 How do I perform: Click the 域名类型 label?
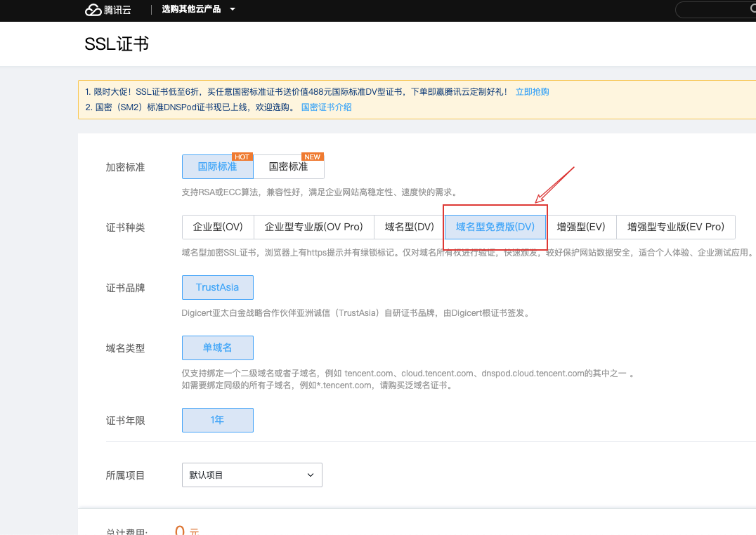click(x=125, y=348)
